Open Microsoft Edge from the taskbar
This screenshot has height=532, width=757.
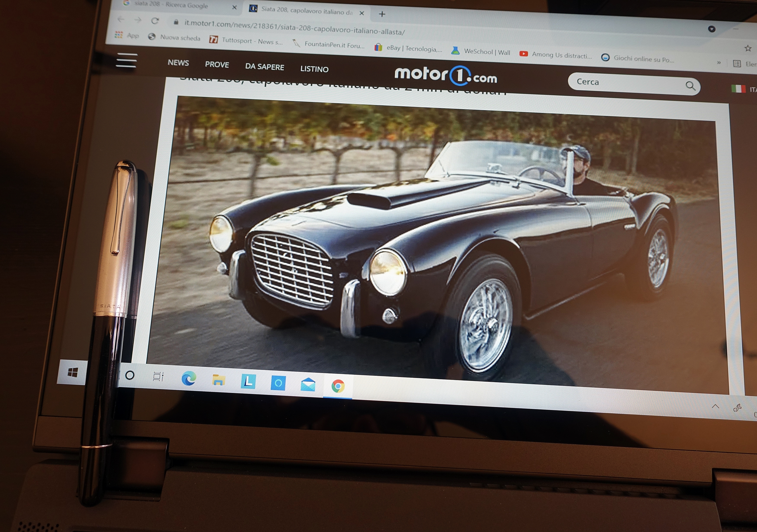(x=189, y=378)
